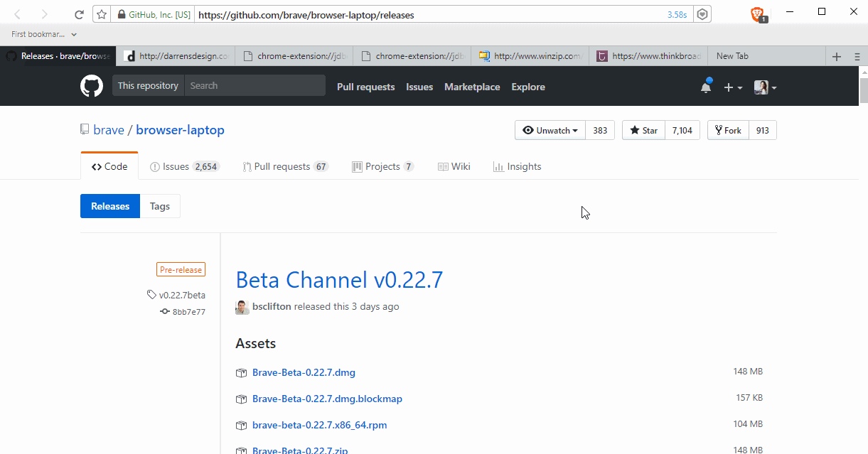Select the Issues repository tab
868x454 pixels.
[x=185, y=166]
